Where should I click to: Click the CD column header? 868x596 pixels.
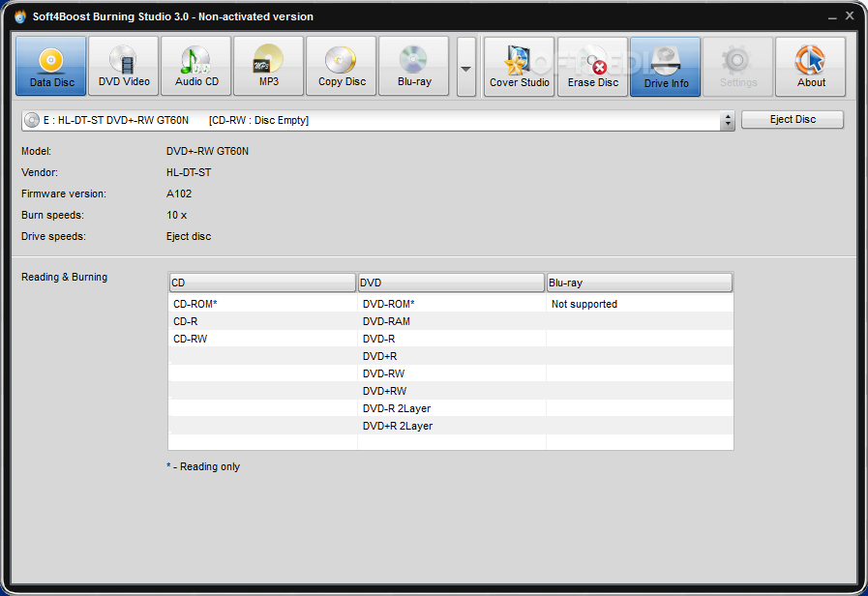click(262, 283)
